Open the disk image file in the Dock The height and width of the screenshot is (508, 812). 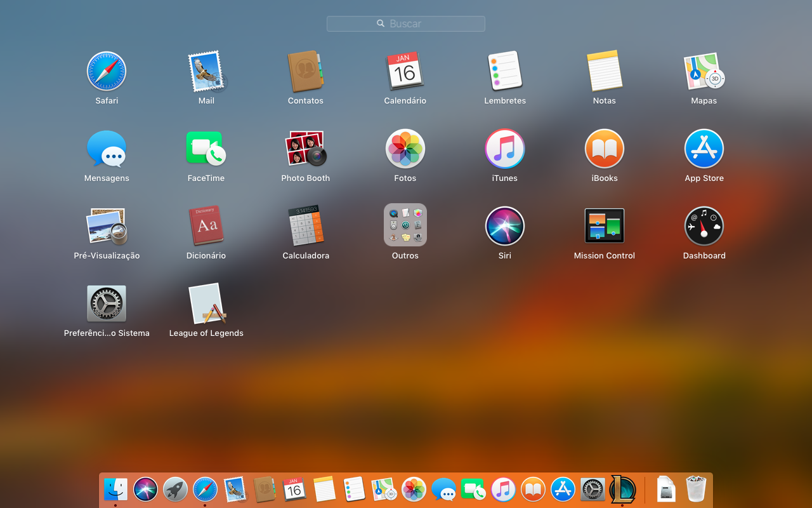666,490
